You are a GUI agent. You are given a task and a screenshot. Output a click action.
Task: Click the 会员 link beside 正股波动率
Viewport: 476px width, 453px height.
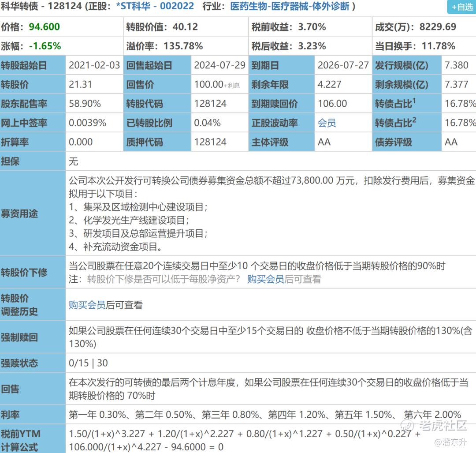coord(327,123)
